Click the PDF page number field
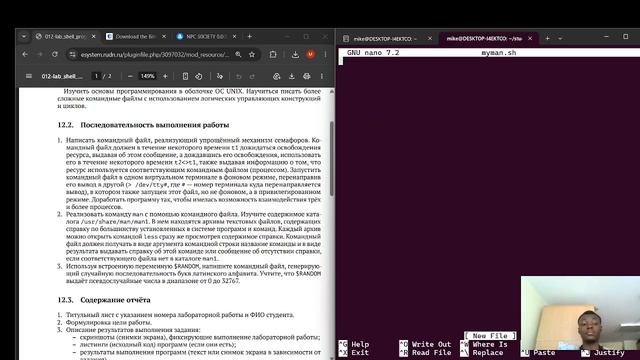Image resolution: width=640 pixels, height=360 pixels. [x=96, y=76]
